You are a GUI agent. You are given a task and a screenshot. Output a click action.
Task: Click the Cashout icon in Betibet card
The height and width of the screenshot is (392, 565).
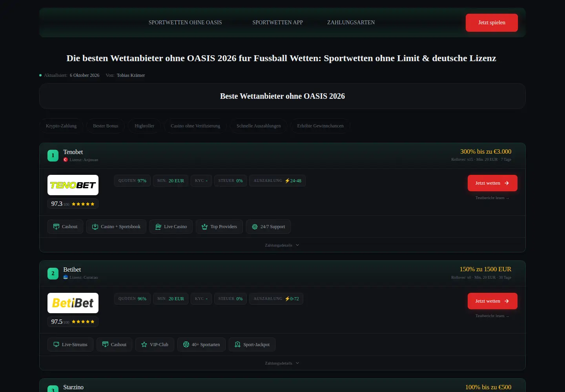click(105, 345)
